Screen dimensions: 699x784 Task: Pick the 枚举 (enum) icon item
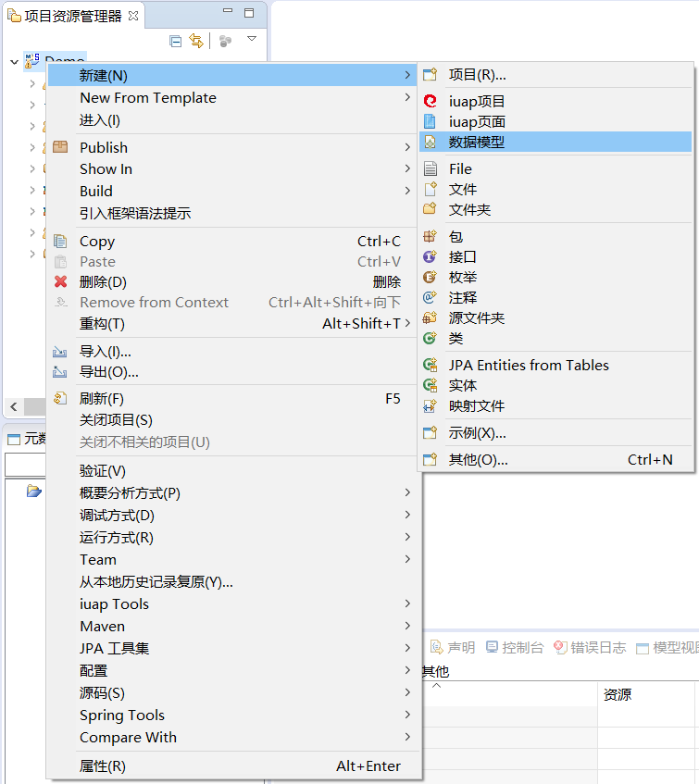pos(462,277)
